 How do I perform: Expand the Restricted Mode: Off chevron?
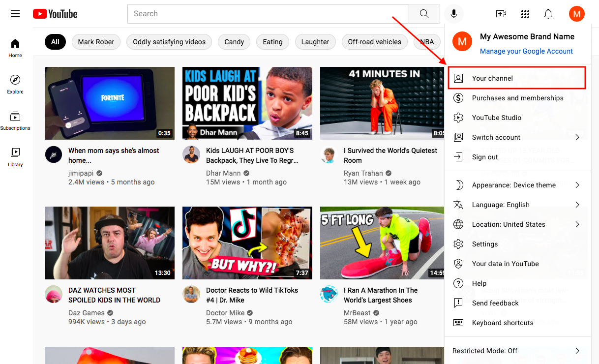tap(577, 351)
